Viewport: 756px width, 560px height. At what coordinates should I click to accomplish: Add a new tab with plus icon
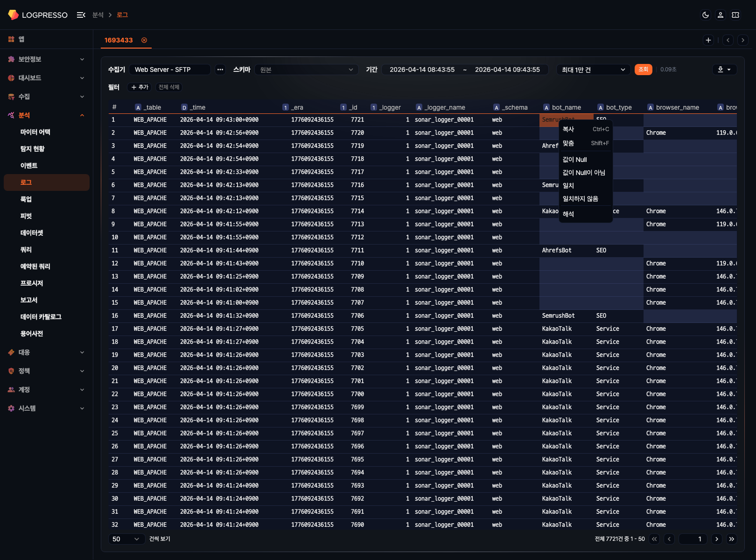coord(708,40)
